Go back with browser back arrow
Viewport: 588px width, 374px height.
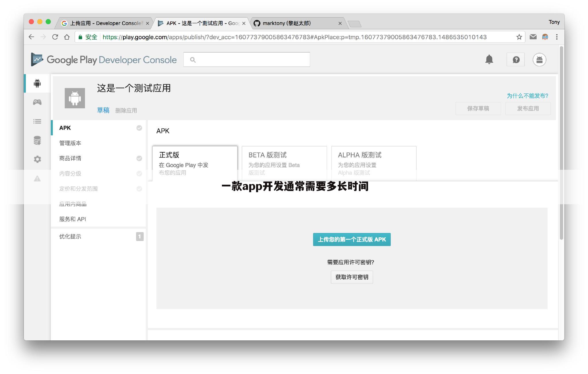click(x=31, y=37)
